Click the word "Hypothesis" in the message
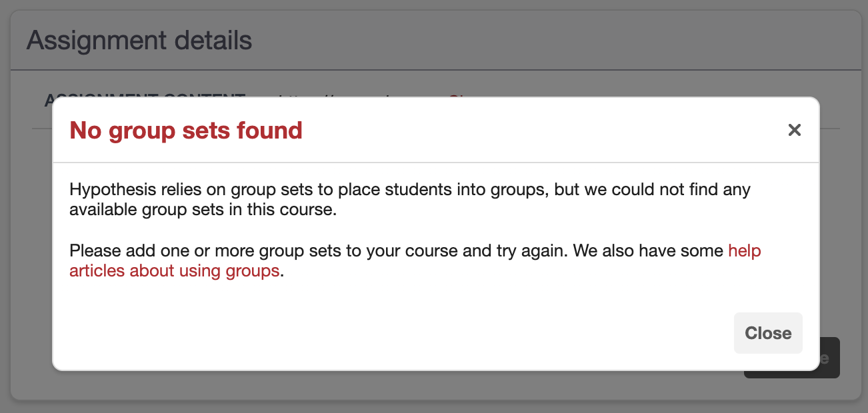 pyautogui.click(x=112, y=190)
